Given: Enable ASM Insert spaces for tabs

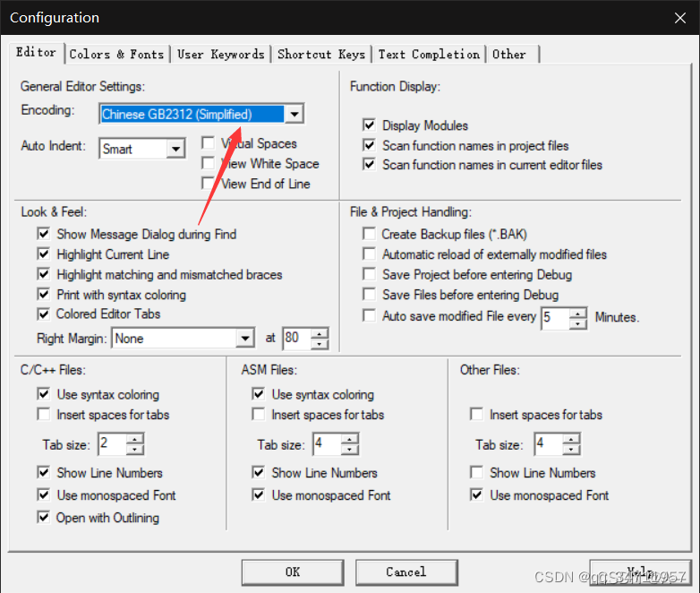Looking at the screenshot, I should click(x=259, y=414).
